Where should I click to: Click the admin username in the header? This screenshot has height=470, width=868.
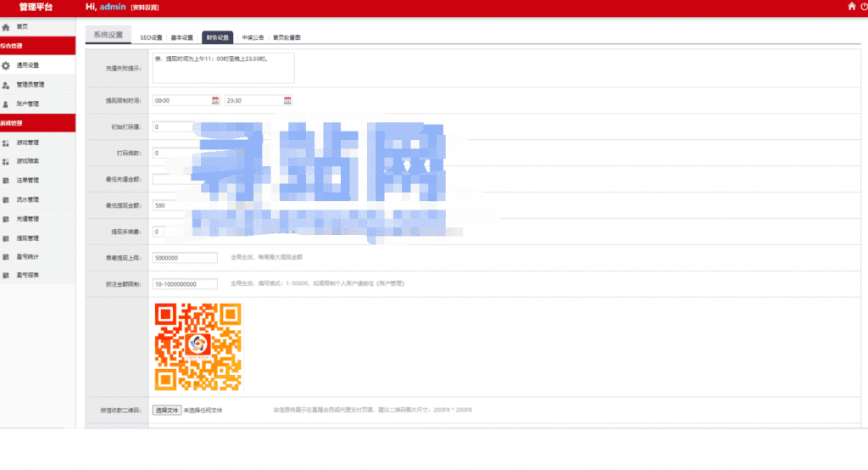113,7
